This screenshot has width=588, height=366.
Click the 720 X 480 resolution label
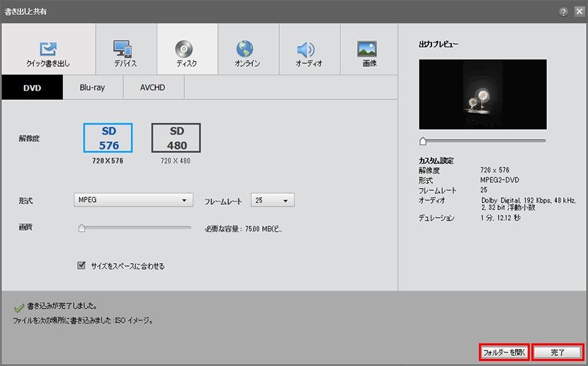pos(176,161)
